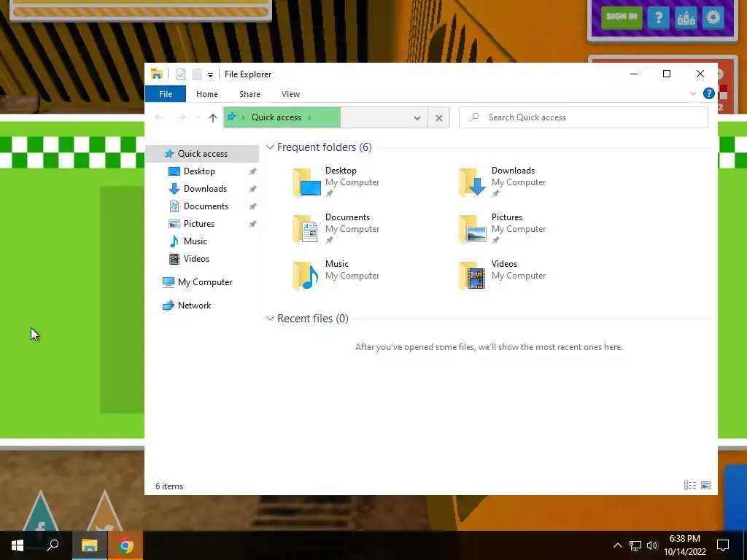This screenshot has height=560, width=747.
Task: Select the Documents folder icon in Frequent folders
Action: click(x=306, y=228)
